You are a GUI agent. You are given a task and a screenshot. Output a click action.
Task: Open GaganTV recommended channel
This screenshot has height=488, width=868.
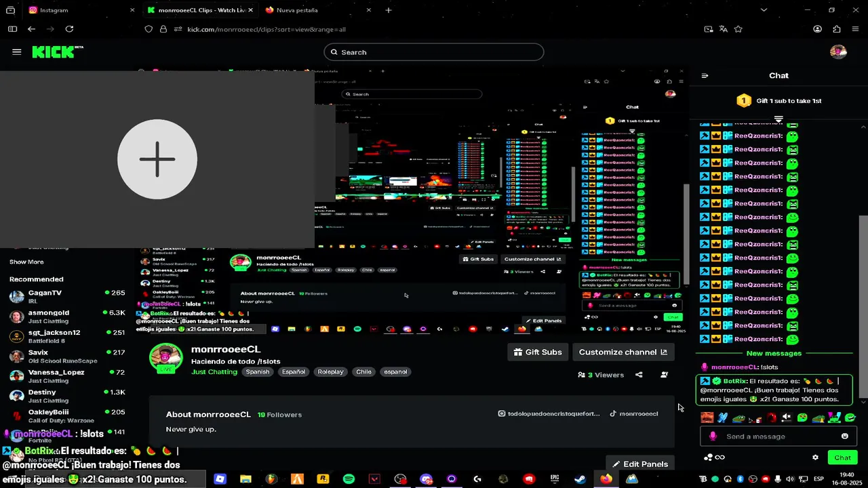coord(67,296)
